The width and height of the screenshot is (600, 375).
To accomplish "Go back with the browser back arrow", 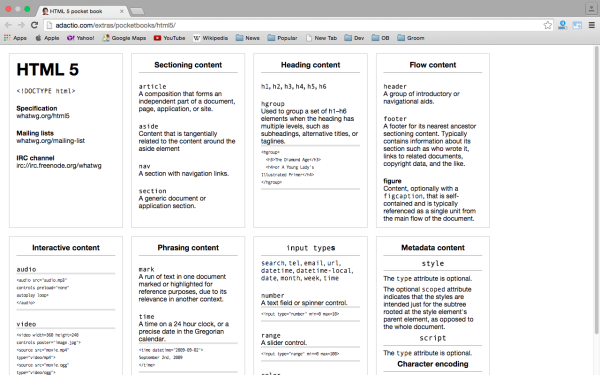I will (x=8, y=25).
